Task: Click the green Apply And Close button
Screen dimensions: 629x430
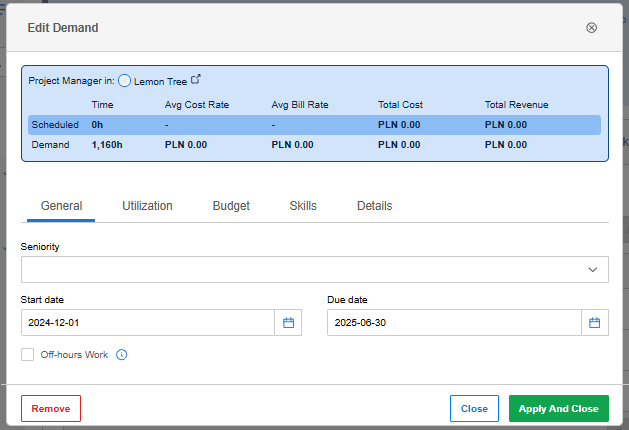Action: (559, 408)
